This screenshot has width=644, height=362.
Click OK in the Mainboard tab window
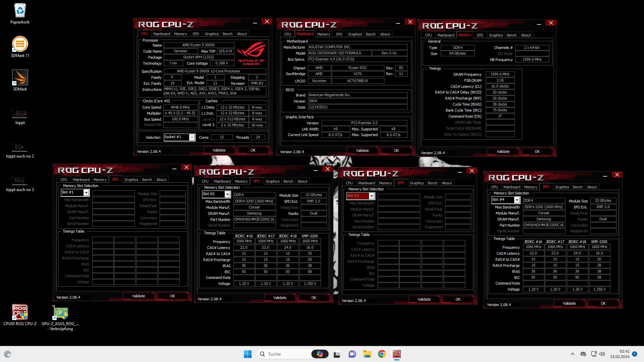396,150
